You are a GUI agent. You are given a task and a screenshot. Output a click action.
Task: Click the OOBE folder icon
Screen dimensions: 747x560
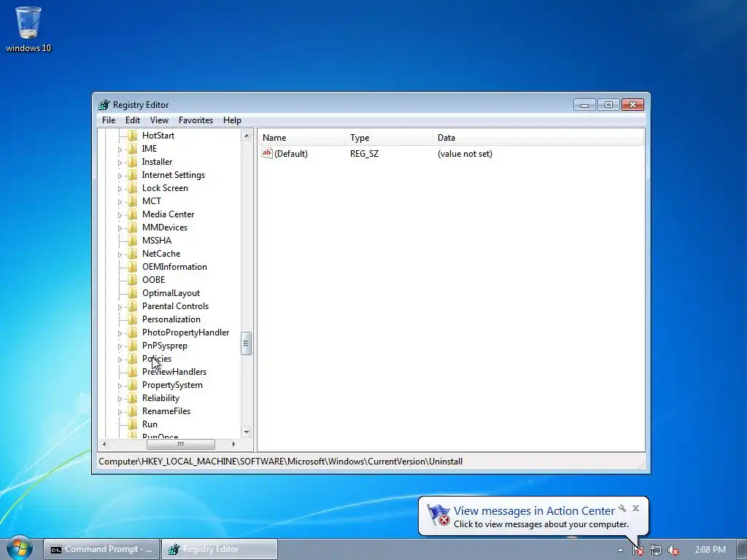click(x=133, y=280)
